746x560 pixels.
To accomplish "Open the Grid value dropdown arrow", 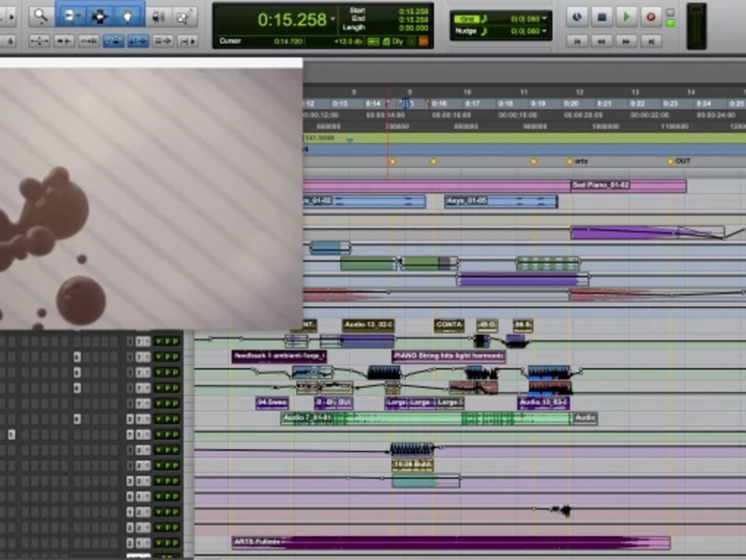I will pyautogui.click(x=544, y=19).
